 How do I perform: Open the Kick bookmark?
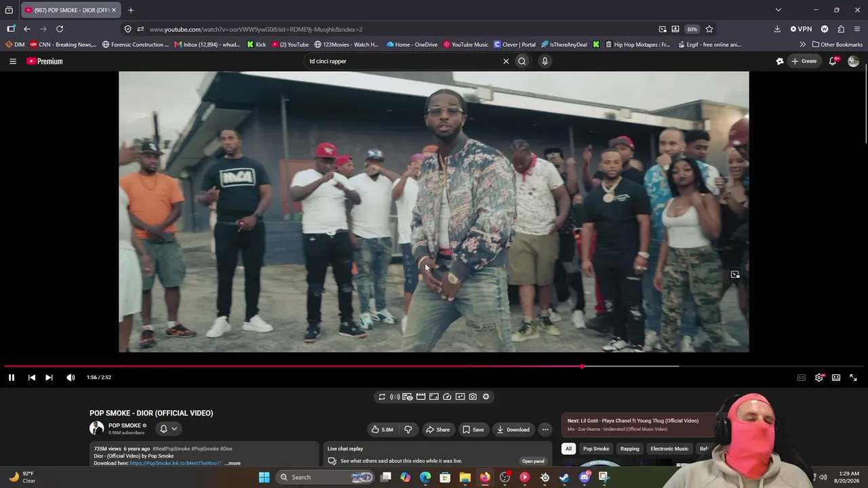pos(256,45)
